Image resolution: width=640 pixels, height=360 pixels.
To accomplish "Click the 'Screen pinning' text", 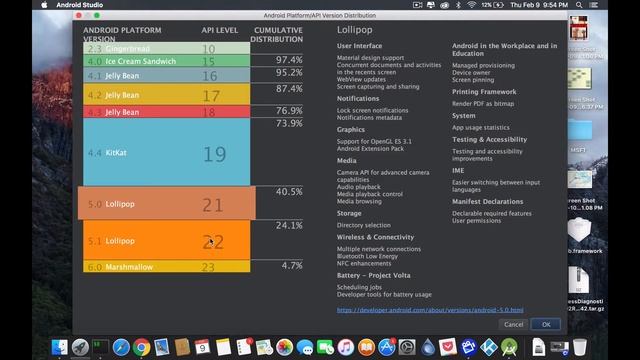I will (473, 80).
